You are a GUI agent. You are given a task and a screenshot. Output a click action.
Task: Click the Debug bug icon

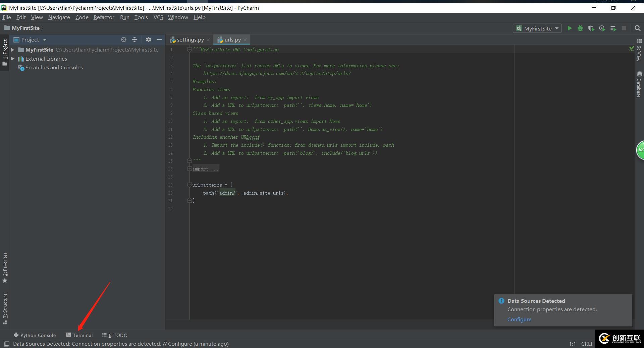(x=580, y=28)
